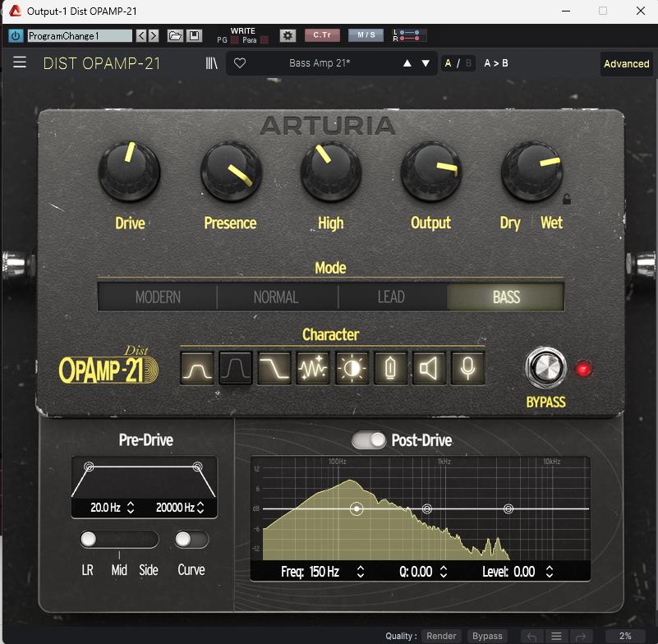Select the low-pass slope character icon

point(274,368)
